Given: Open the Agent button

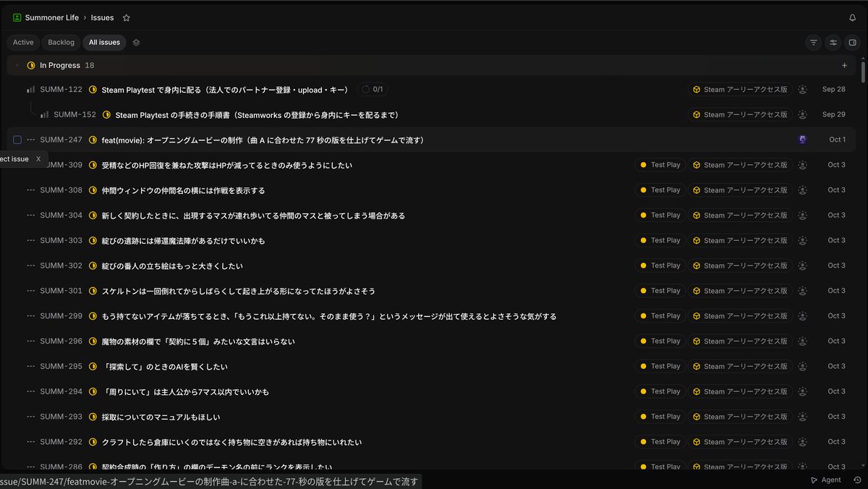Looking at the screenshot, I should click(825, 480).
